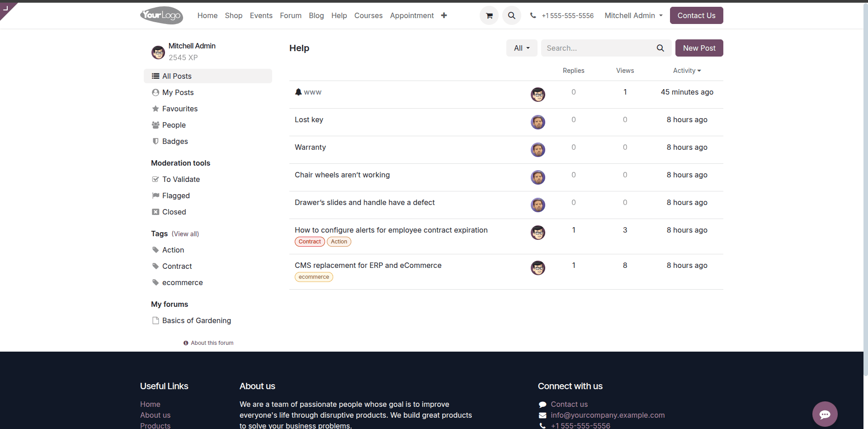Open the livechat bubble in bottom corner
The height and width of the screenshot is (429, 868).
(x=825, y=414)
